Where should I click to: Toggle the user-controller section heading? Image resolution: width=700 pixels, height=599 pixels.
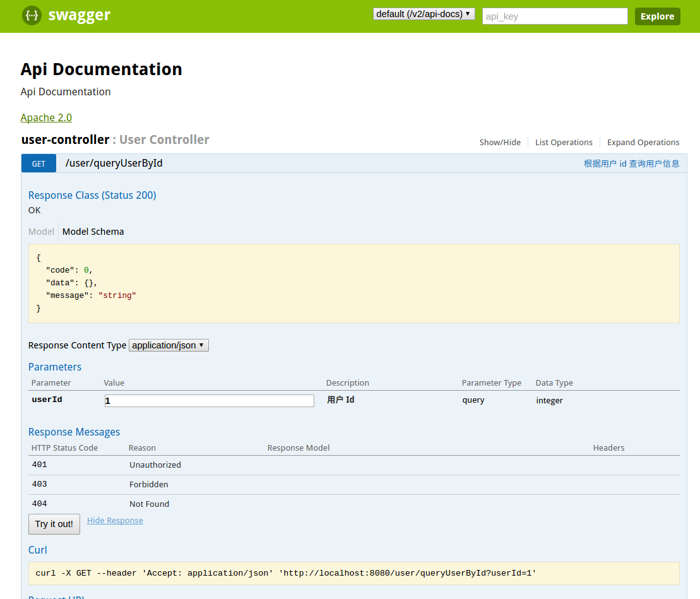tap(65, 139)
